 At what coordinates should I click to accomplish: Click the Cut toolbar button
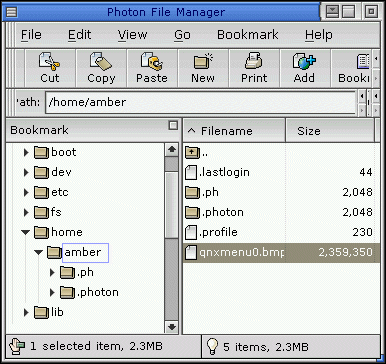coord(50,68)
